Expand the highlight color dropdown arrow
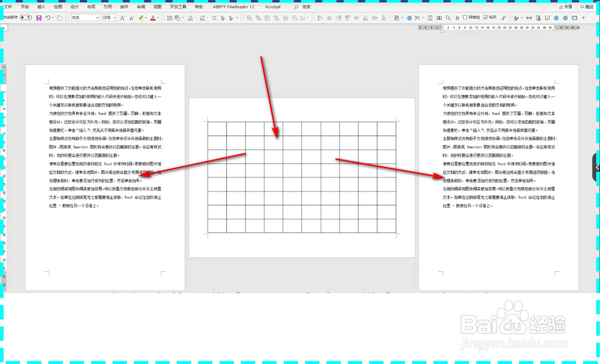This screenshot has height=364, width=600. [146, 18]
